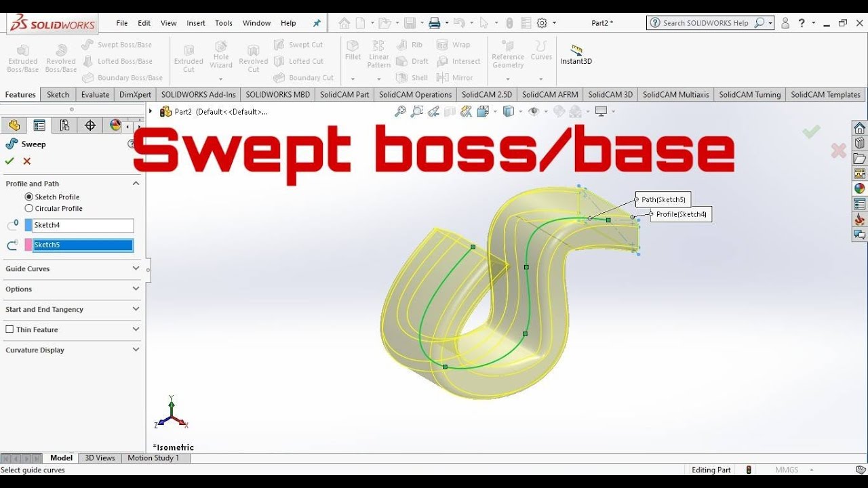Image resolution: width=868 pixels, height=488 pixels.
Task: Switch to the SolidCAM Turning tab
Action: pyautogui.click(x=749, y=95)
